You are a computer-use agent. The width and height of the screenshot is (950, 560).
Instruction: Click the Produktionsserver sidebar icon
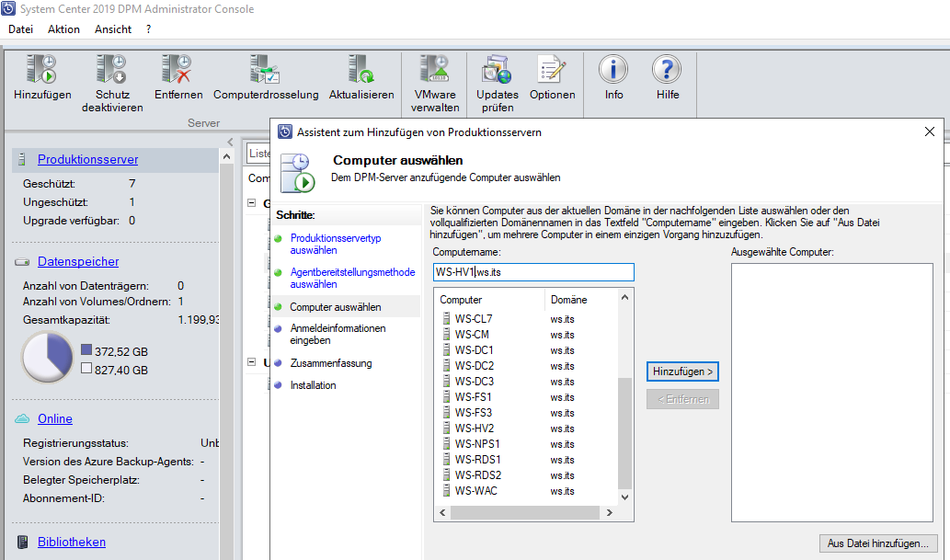(22, 159)
